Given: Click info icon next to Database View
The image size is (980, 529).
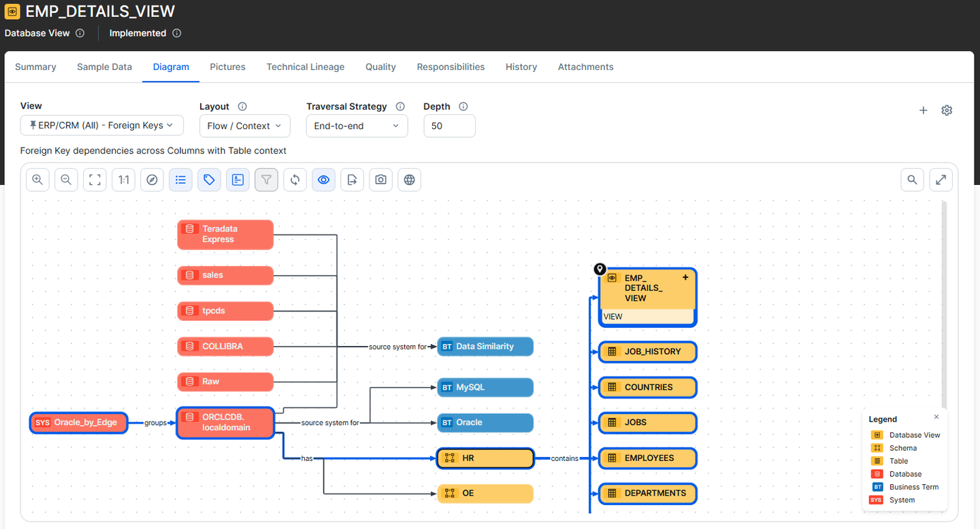Looking at the screenshot, I should pyautogui.click(x=80, y=33).
